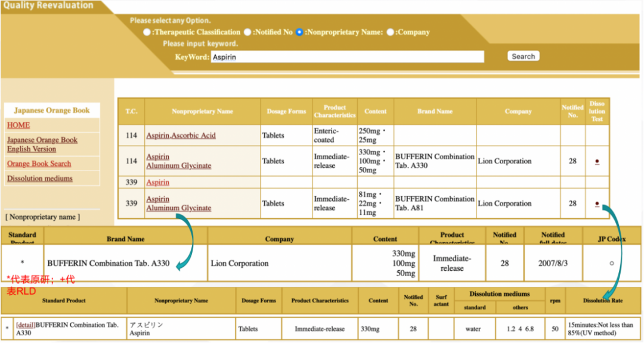Click the Japanese Orange Book sidebar heading
The width and height of the screenshot is (644, 343).
click(x=52, y=110)
